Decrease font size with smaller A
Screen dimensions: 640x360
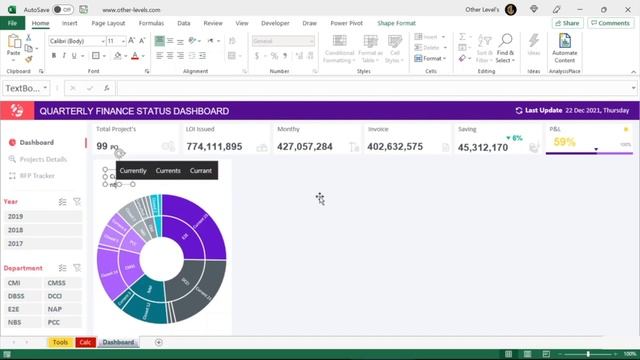click(x=142, y=41)
